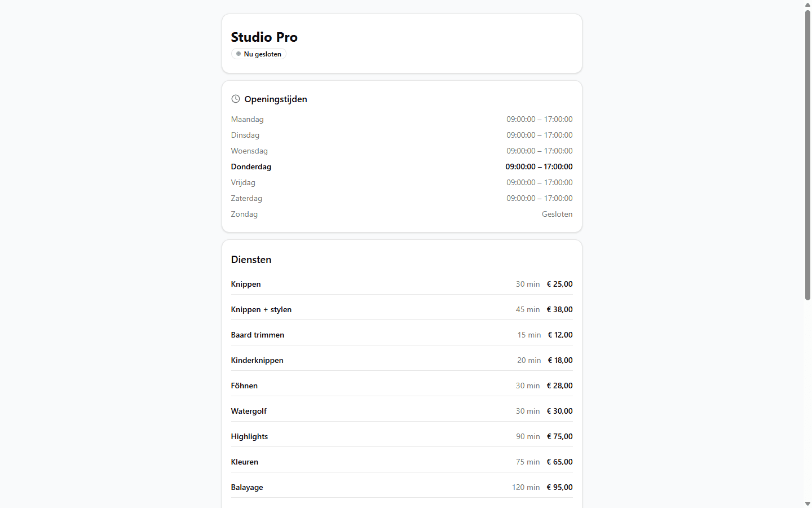This screenshot has height=508, width=812.
Task: Click the Studio Pro heading
Action: tap(264, 37)
